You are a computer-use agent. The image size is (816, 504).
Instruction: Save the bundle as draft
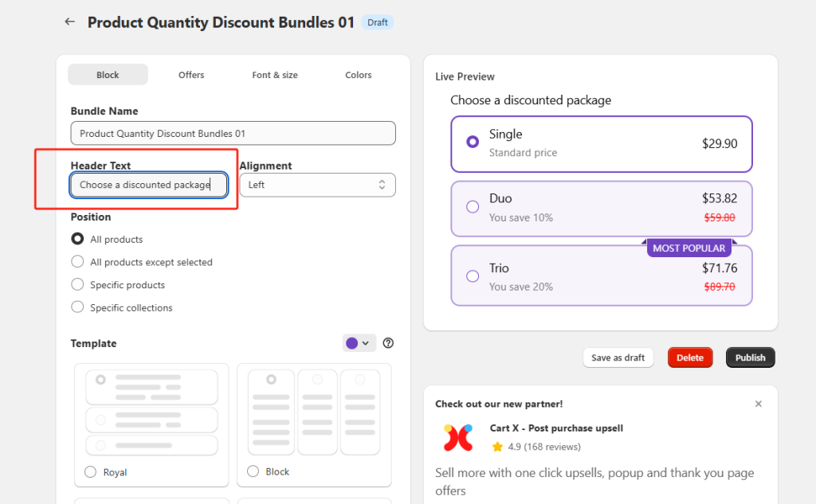click(x=618, y=357)
